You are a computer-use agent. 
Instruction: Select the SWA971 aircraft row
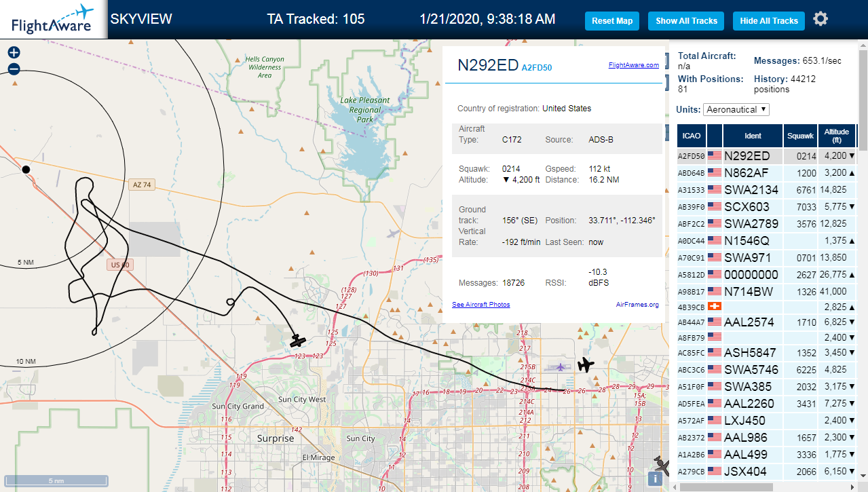pyautogui.click(x=767, y=257)
